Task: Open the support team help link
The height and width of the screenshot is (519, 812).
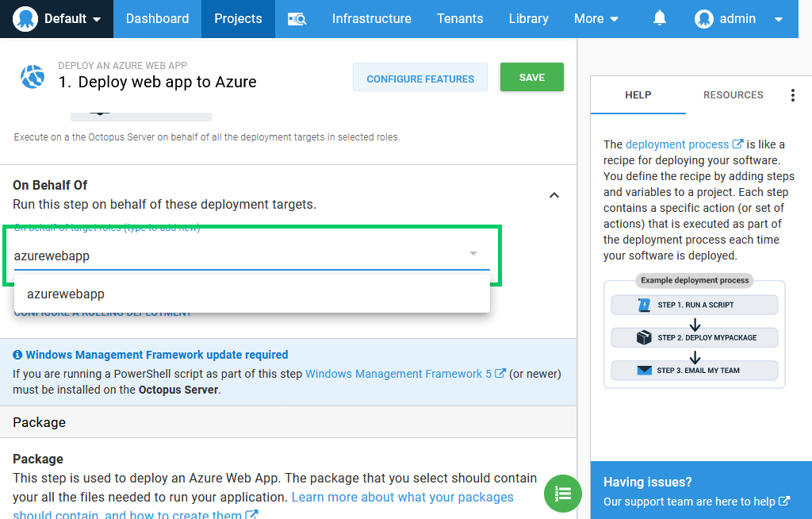Action: (x=696, y=502)
